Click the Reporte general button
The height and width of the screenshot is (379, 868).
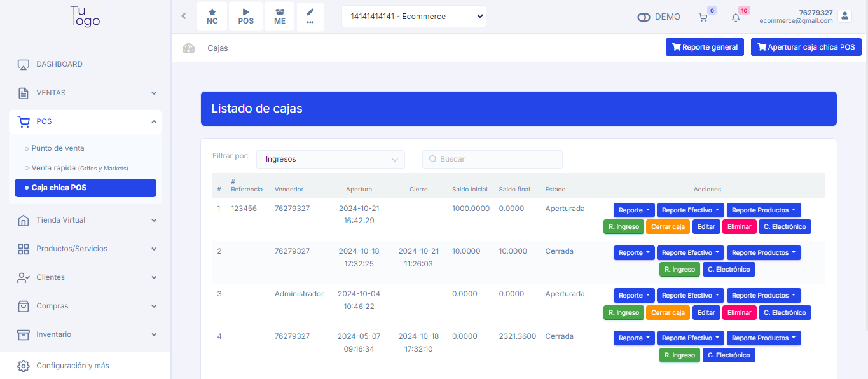coord(705,47)
